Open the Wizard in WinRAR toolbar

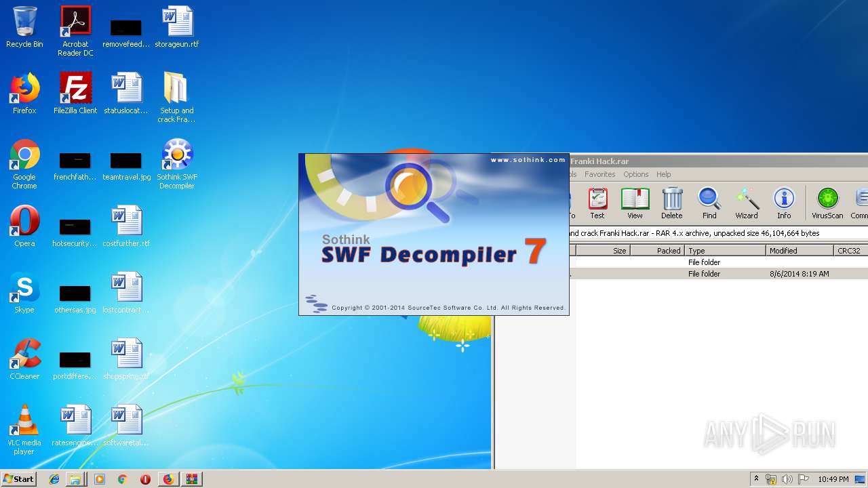click(x=747, y=203)
